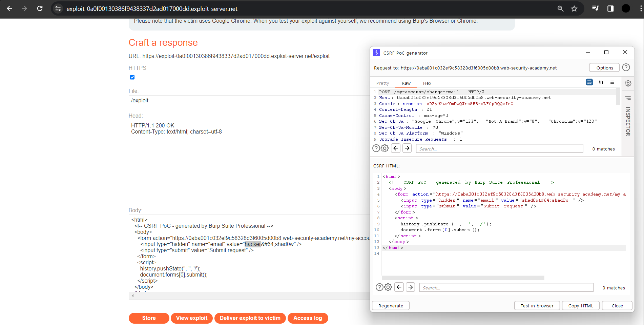Uncheck the HTTPS checkbox
This screenshot has width=644, height=325.
[x=132, y=77]
